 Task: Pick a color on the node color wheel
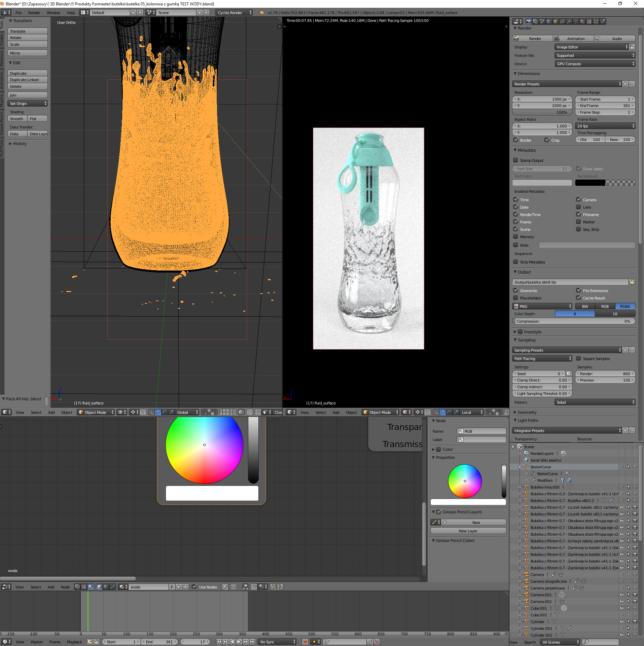click(465, 480)
